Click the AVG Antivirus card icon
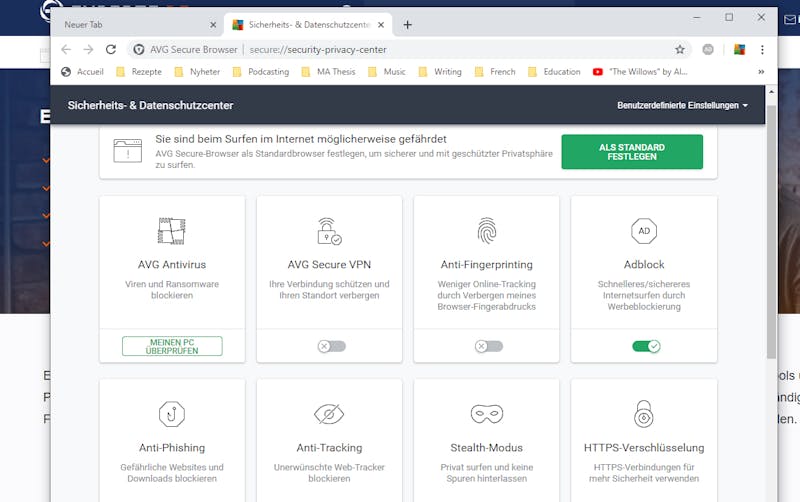This screenshot has height=502, width=800. [171, 231]
